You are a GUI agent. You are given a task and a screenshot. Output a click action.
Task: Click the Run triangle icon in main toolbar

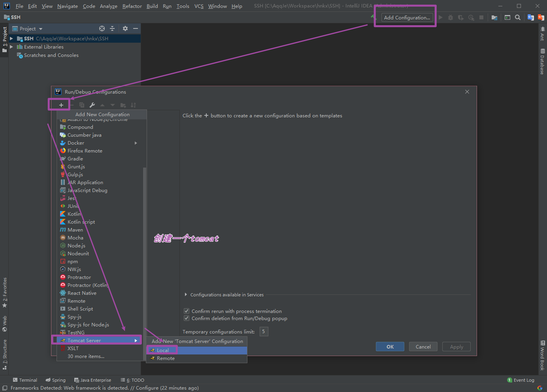pos(441,17)
